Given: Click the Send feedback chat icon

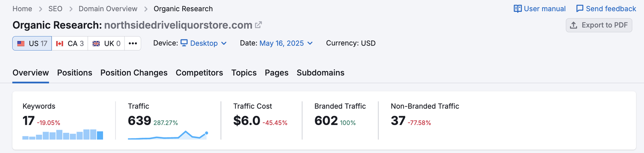Looking at the screenshot, I should [580, 8].
